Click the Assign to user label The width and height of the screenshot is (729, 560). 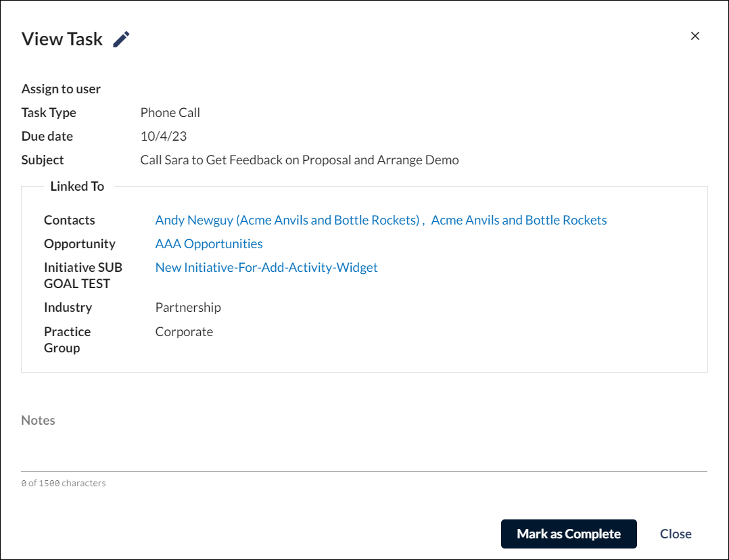61,89
